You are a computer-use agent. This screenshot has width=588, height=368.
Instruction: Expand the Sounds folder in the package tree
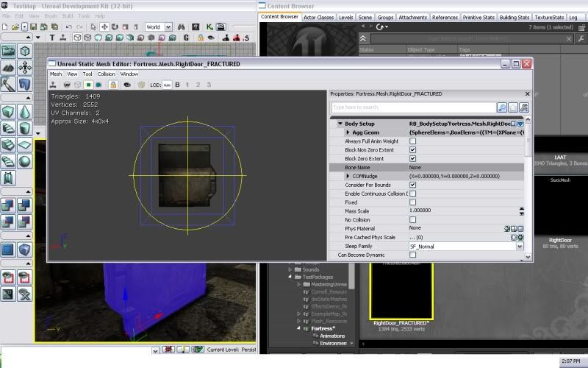pyautogui.click(x=290, y=269)
